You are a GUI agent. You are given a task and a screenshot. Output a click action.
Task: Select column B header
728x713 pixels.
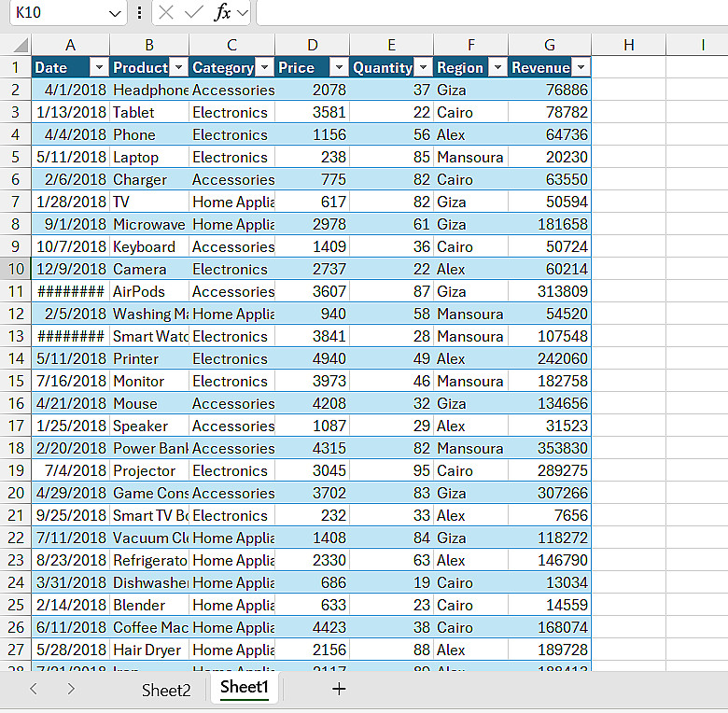point(149,45)
